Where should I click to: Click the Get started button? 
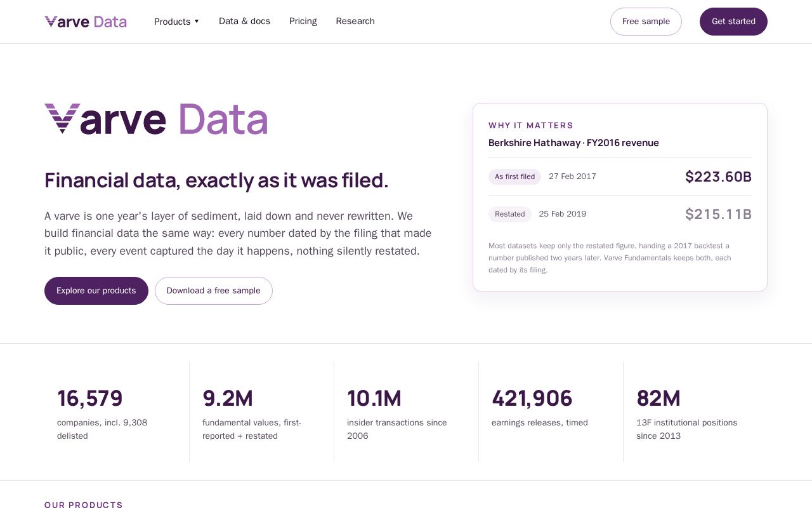click(x=733, y=22)
